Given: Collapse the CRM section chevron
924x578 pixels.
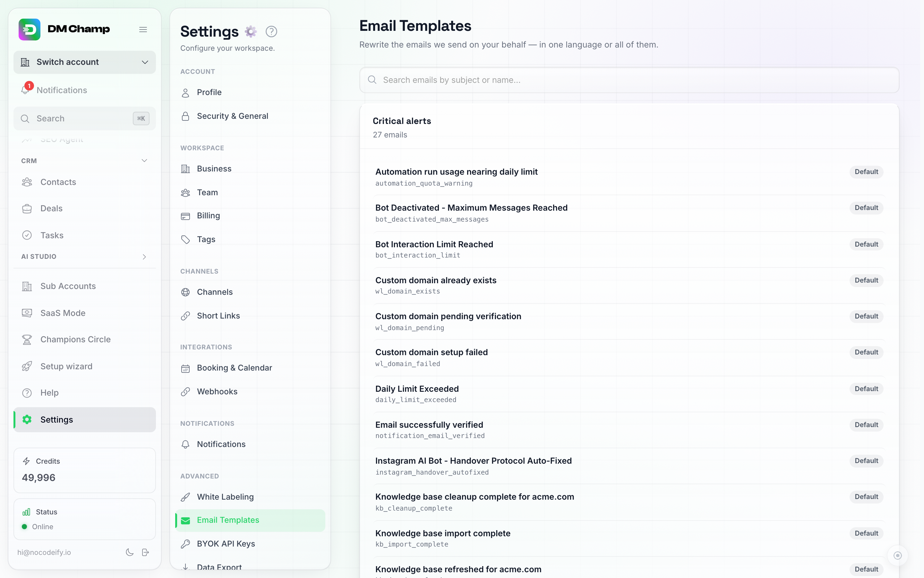Looking at the screenshot, I should [144, 161].
